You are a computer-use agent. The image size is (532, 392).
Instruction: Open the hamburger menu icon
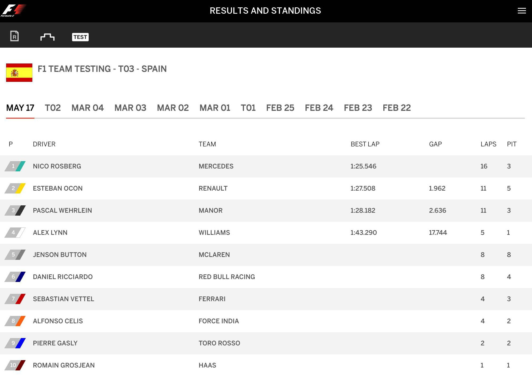coord(521,11)
